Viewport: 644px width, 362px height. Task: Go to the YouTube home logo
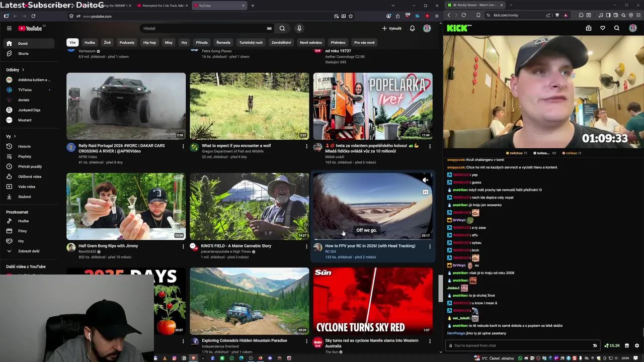coord(31,28)
